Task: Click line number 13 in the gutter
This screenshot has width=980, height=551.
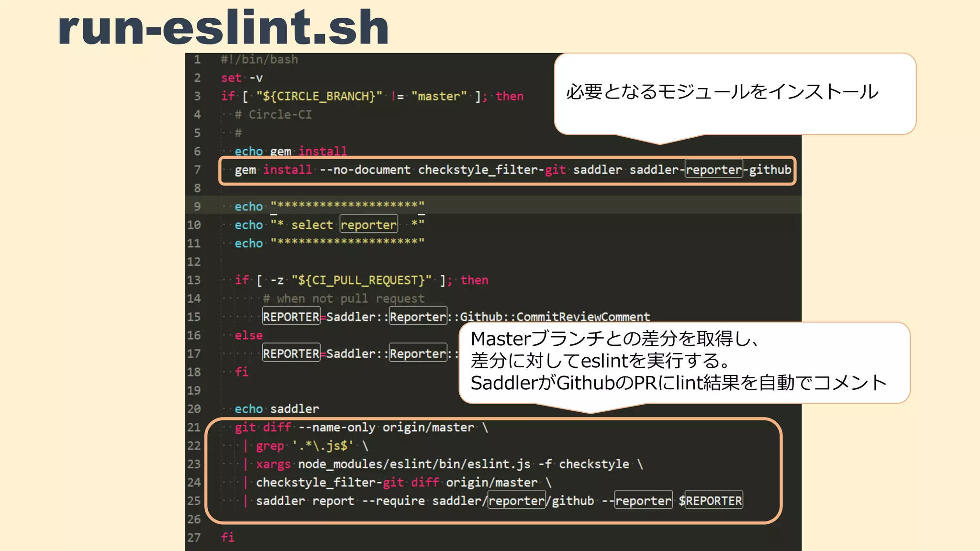Action: (x=194, y=280)
